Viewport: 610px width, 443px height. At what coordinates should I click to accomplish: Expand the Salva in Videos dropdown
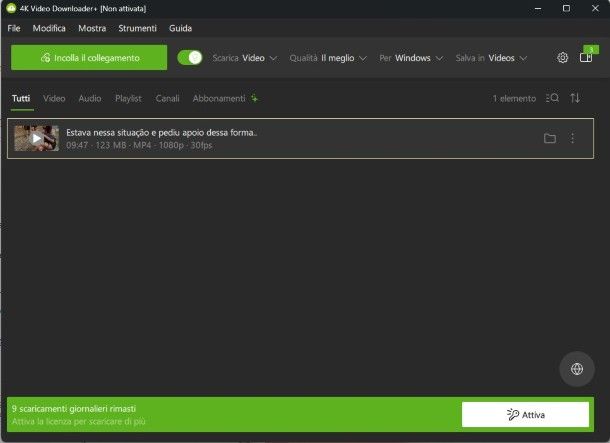(491, 58)
